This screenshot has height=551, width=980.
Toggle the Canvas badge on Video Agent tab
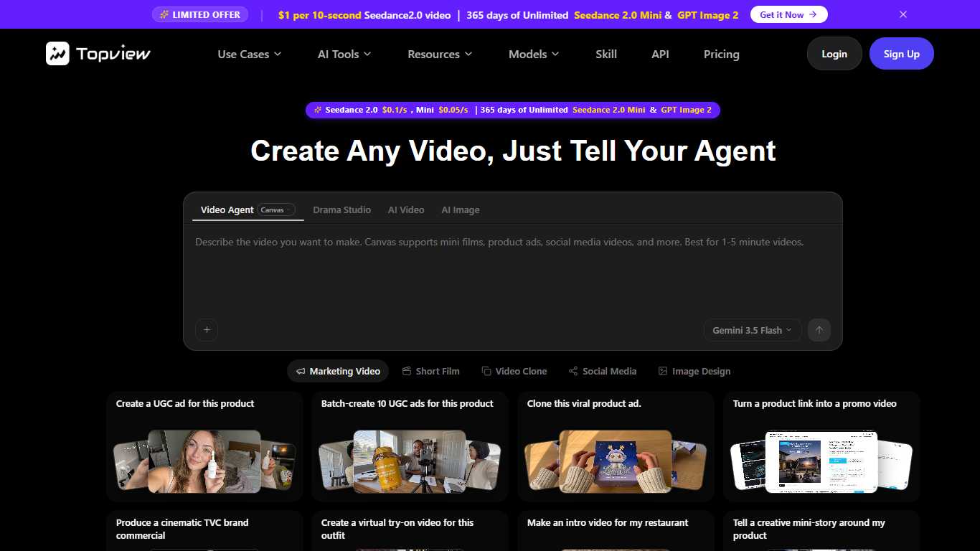(276, 210)
